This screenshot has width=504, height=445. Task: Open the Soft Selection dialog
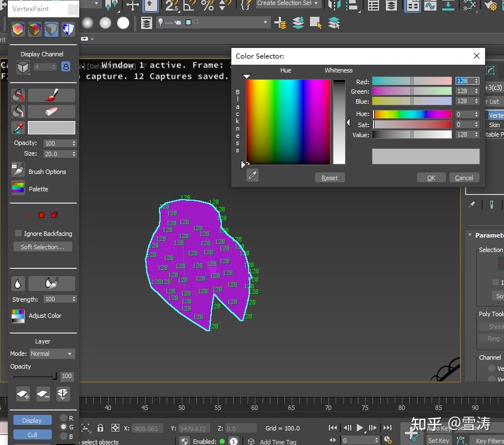pos(42,246)
